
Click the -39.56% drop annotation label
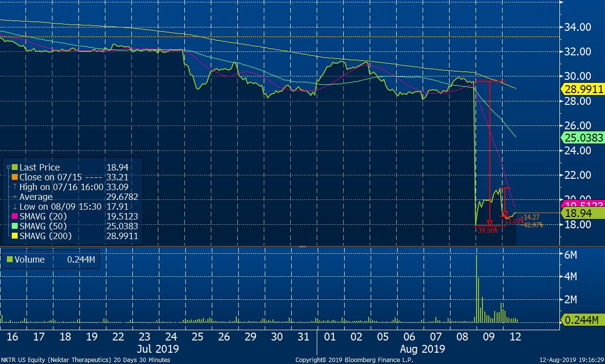(x=486, y=230)
